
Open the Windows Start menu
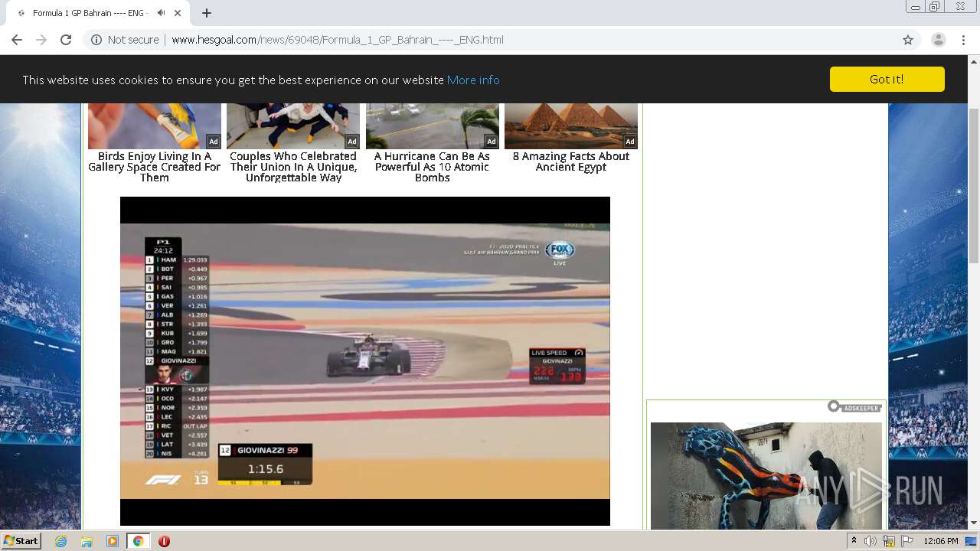click(x=21, y=541)
